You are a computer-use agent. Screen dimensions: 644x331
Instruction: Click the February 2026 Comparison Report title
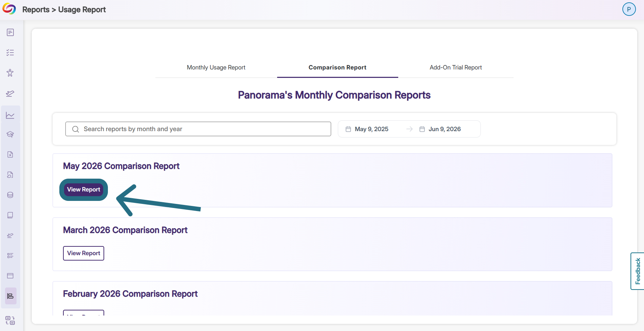(130, 294)
